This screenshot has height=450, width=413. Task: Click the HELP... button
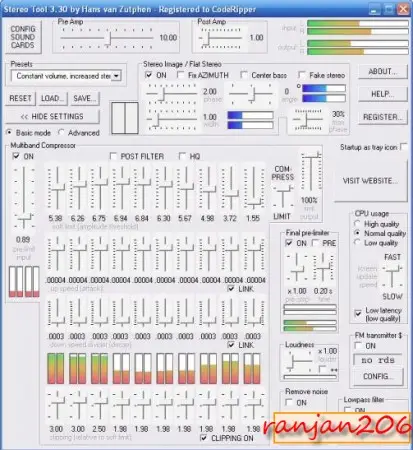point(383,94)
